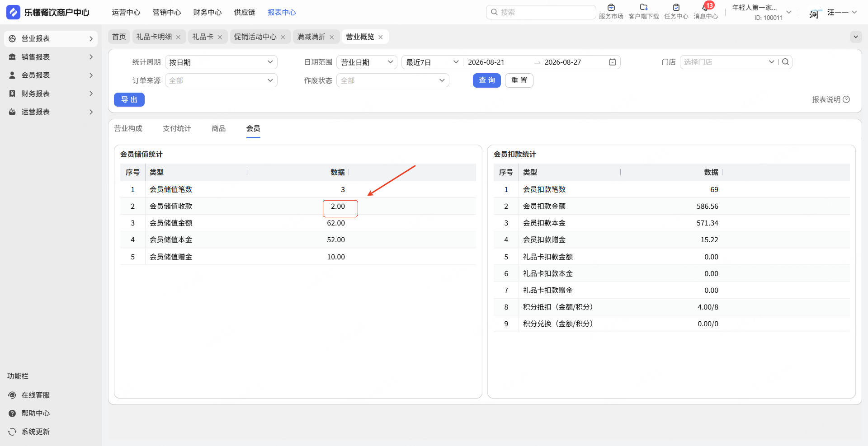Open 消息中心 bell icon
Viewport: 868px width, 446px height.
point(705,7)
